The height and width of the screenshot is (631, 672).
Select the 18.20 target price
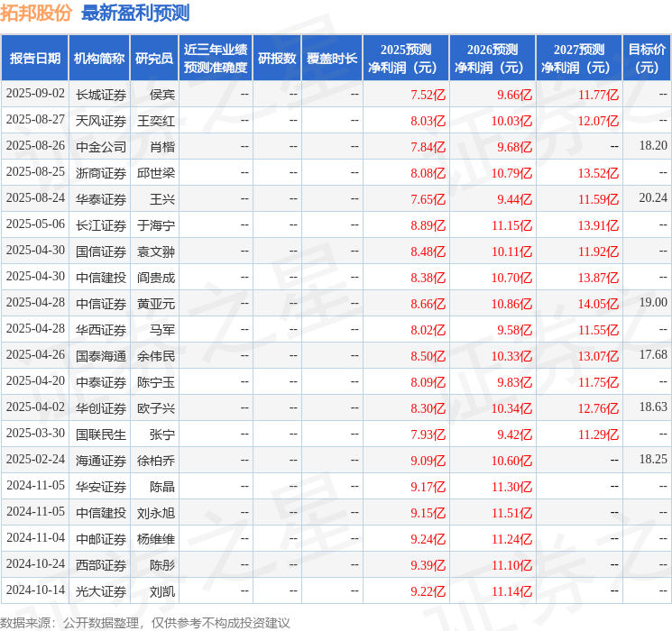[x=653, y=146]
